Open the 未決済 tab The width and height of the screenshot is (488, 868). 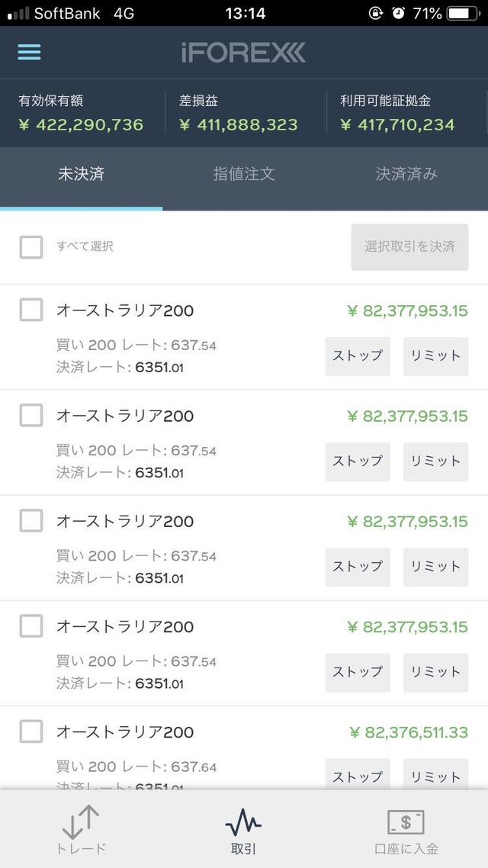pyautogui.click(x=81, y=174)
